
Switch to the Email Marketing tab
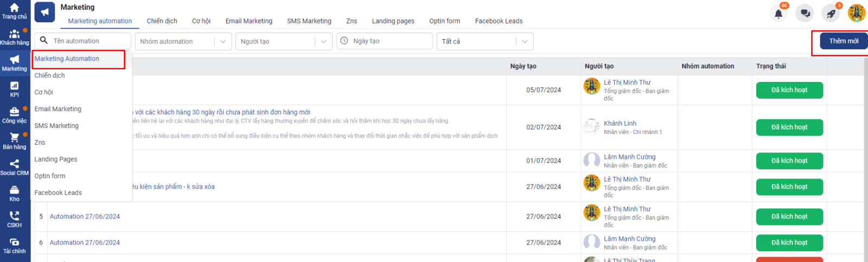pos(248,21)
